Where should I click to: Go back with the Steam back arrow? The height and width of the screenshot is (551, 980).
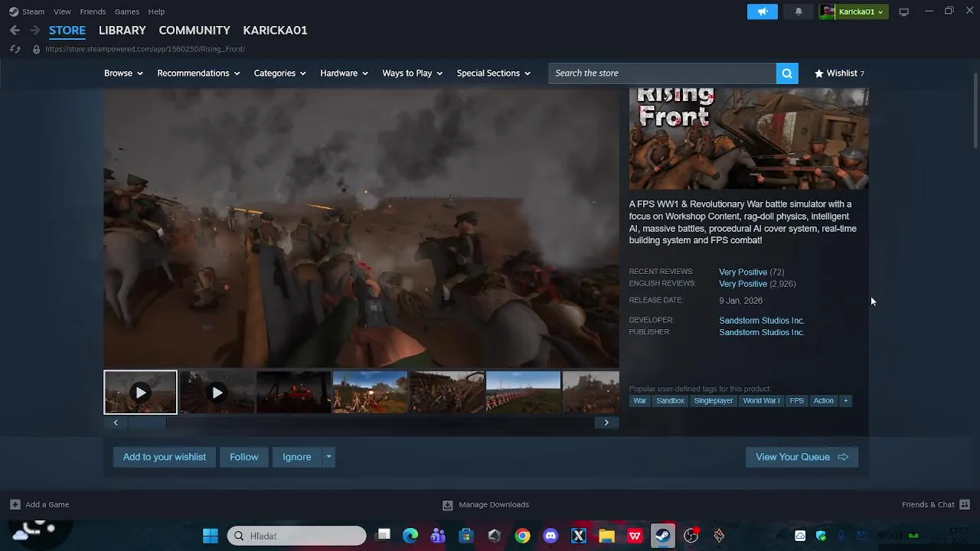pos(15,30)
